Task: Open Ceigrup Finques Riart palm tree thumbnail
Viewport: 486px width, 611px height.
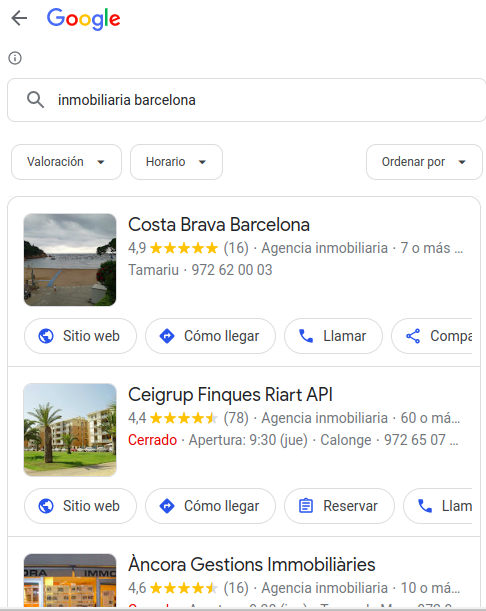Action: [70, 429]
